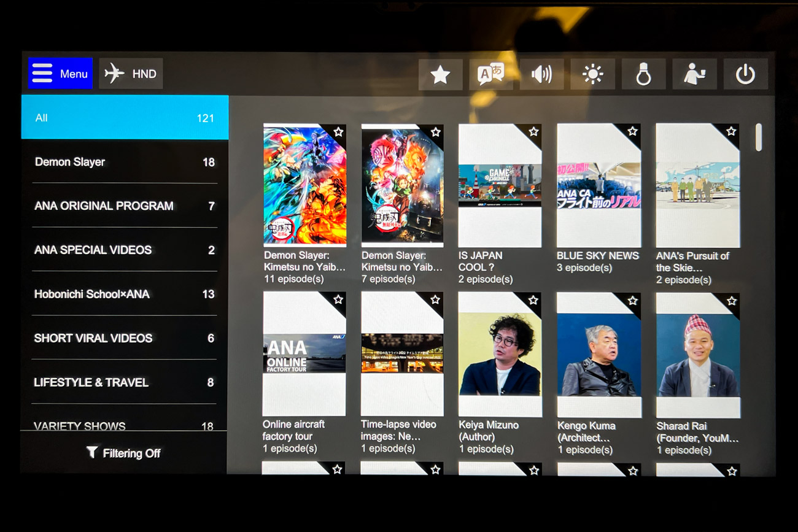Turn off screen with power icon

(x=745, y=75)
